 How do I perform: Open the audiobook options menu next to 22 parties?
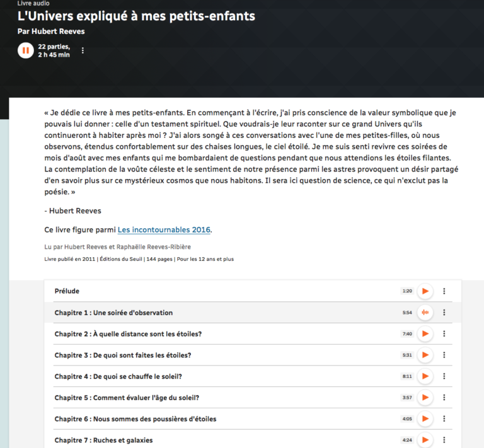(83, 50)
